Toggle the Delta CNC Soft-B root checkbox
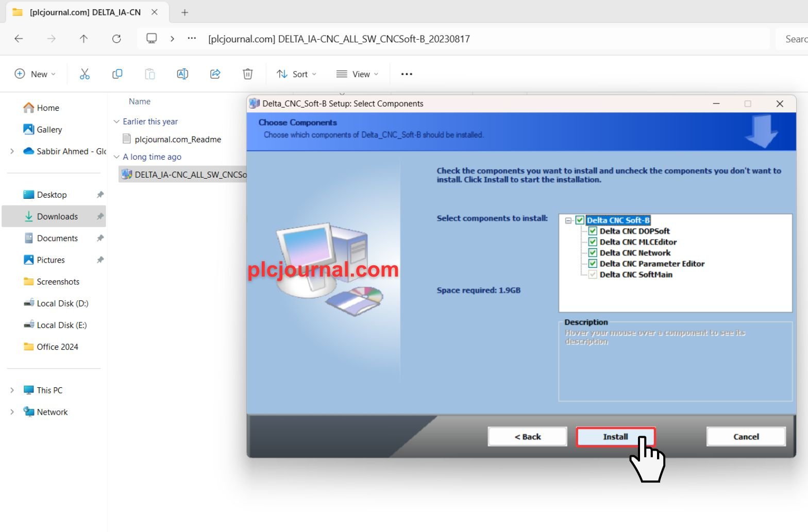The width and height of the screenshot is (808, 532). point(580,220)
